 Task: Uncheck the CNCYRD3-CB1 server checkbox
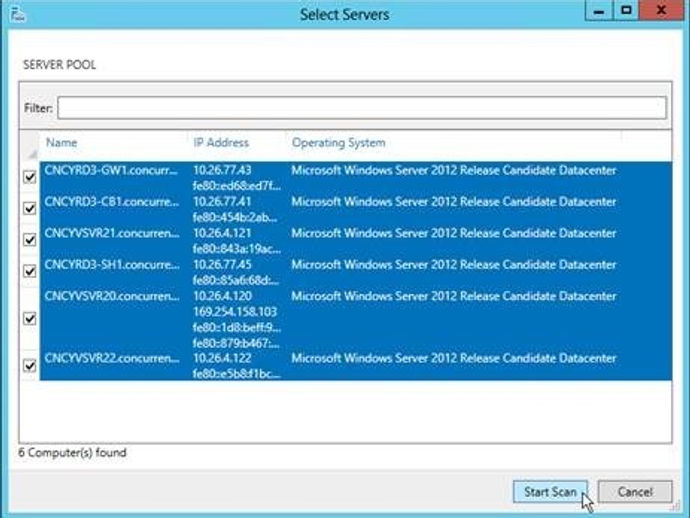29,208
